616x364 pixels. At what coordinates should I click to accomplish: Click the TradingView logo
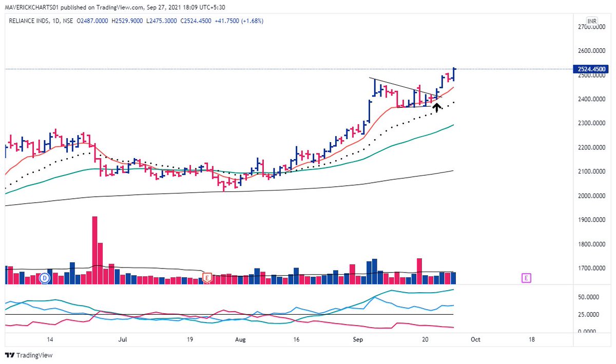(x=29, y=355)
